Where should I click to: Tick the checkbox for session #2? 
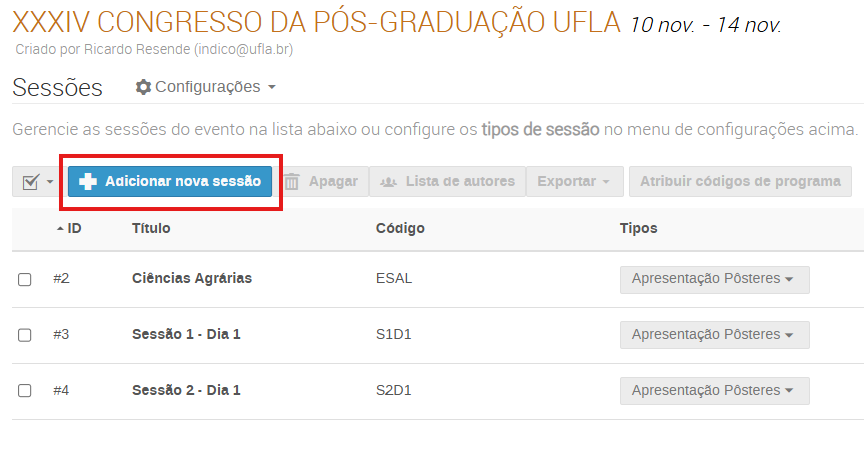click(x=25, y=279)
